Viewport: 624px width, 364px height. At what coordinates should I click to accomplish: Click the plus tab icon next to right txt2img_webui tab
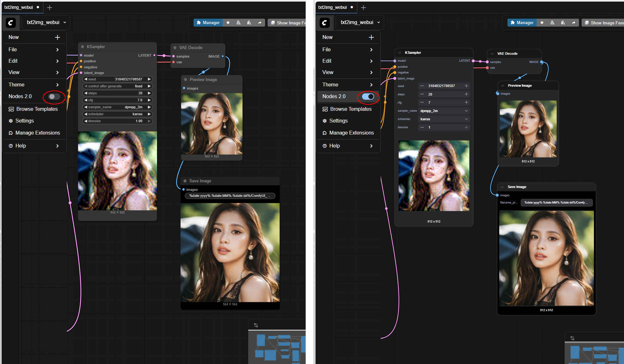tap(363, 7)
